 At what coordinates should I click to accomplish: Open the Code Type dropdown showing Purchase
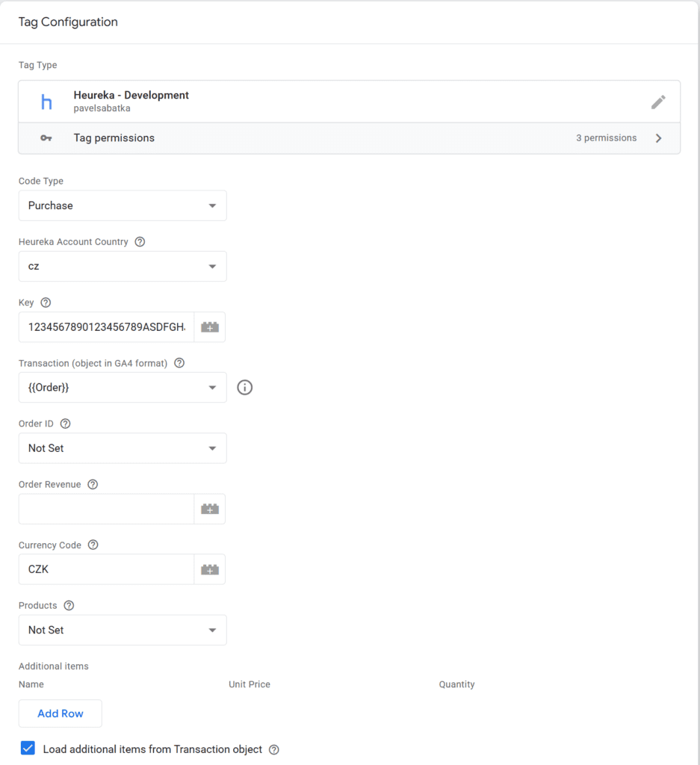coord(123,205)
